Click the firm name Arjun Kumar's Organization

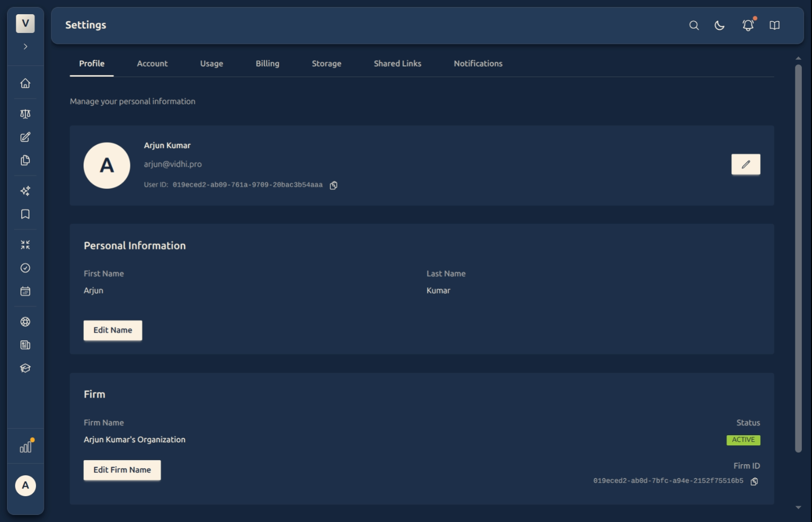pos(134,440)
